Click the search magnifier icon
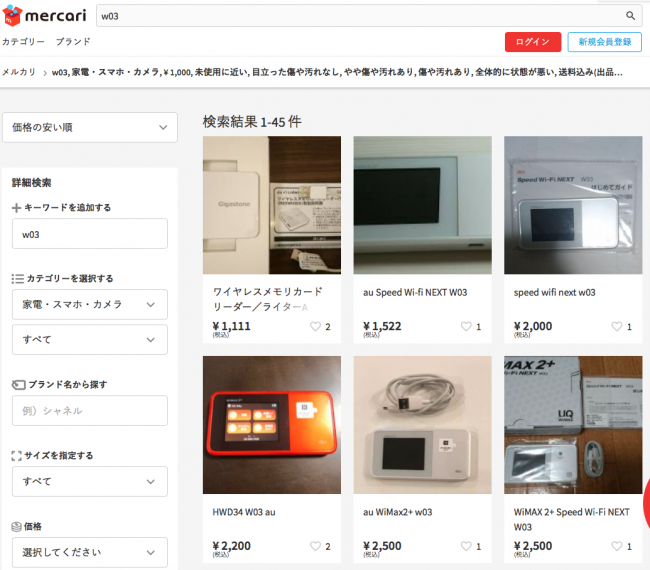This screenshot has width=650, height=570. pos(630,16)
